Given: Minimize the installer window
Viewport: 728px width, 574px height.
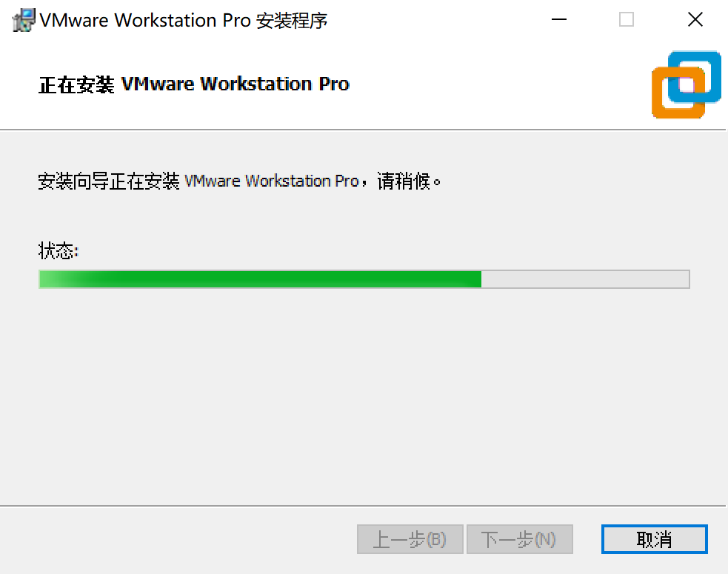Looking at the screenshot, I should click(x=559, y=19).
